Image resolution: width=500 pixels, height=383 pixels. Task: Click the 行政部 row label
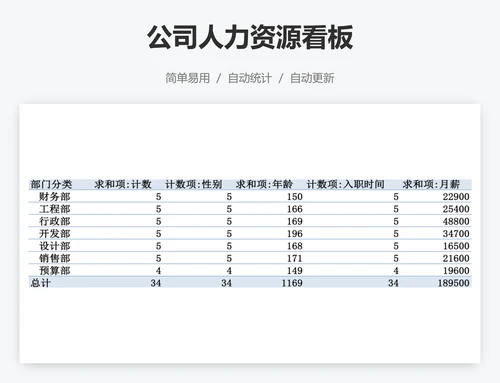click(55, 221)
